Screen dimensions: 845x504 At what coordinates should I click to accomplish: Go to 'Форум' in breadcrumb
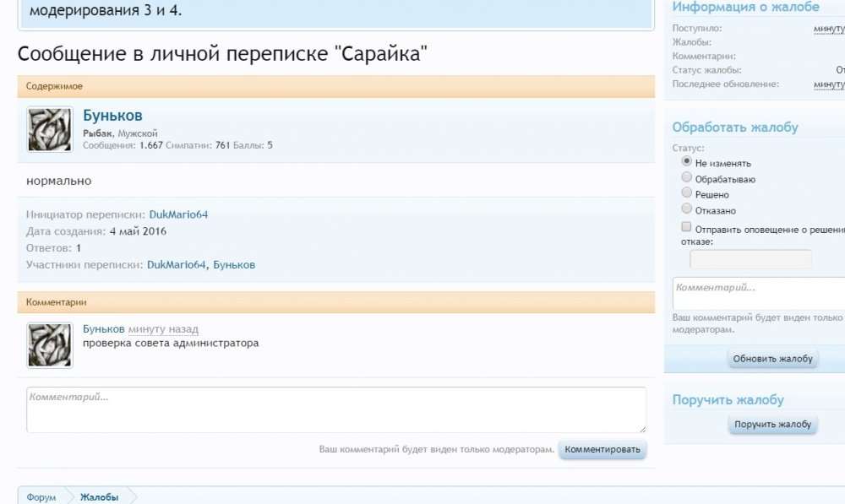[41, 497]
